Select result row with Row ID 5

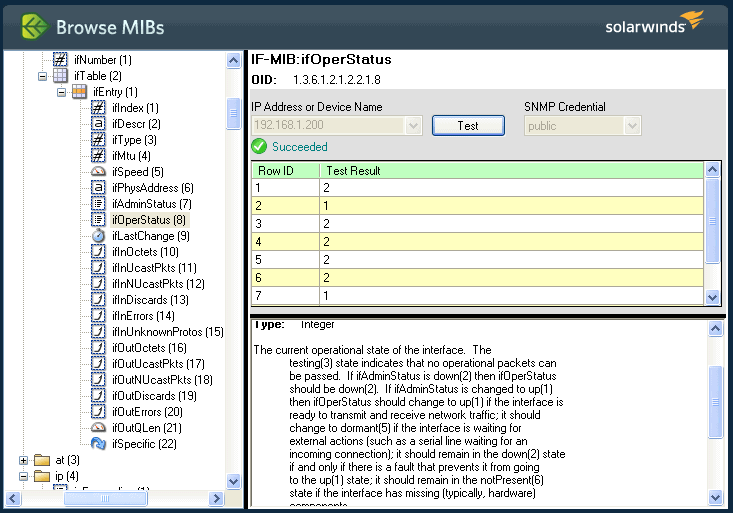(478, 260)
